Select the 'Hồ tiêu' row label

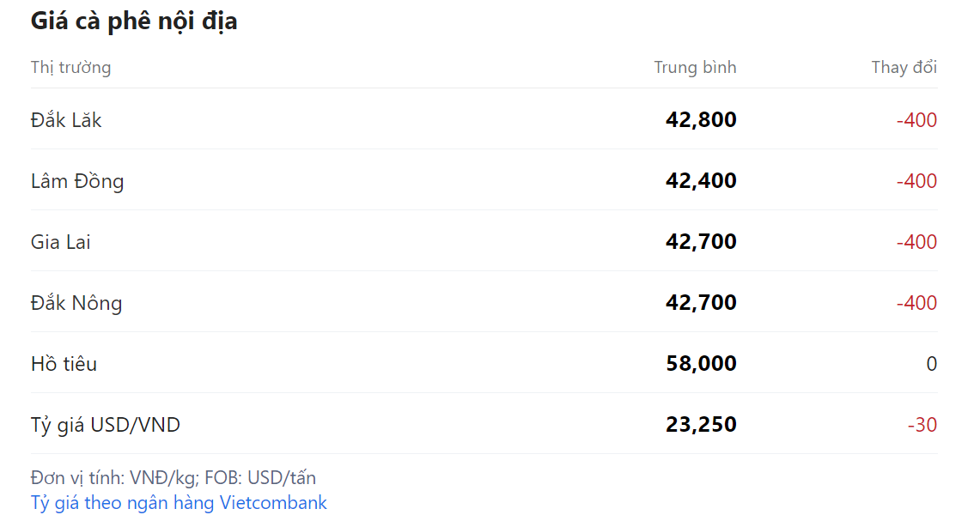pos(64,364)
